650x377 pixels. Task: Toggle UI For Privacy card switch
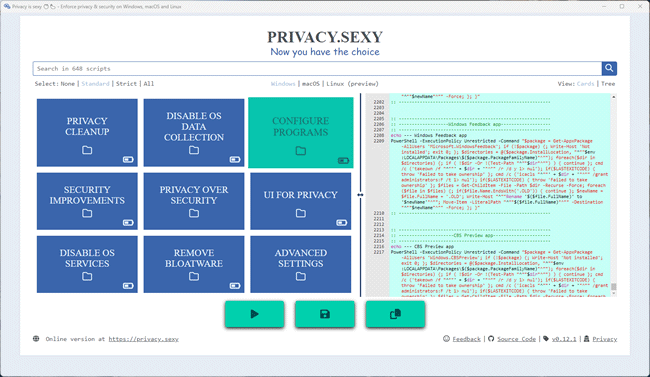coord(342,223)
